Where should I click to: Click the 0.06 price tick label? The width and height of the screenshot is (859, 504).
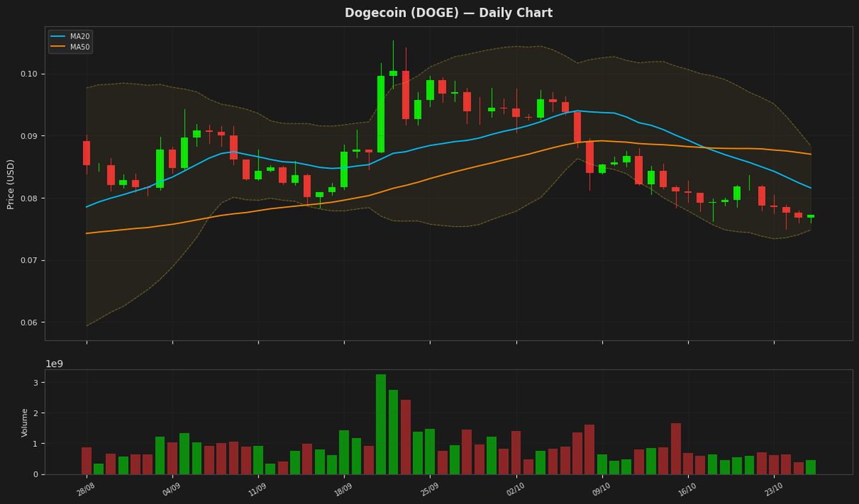(29, 322)
